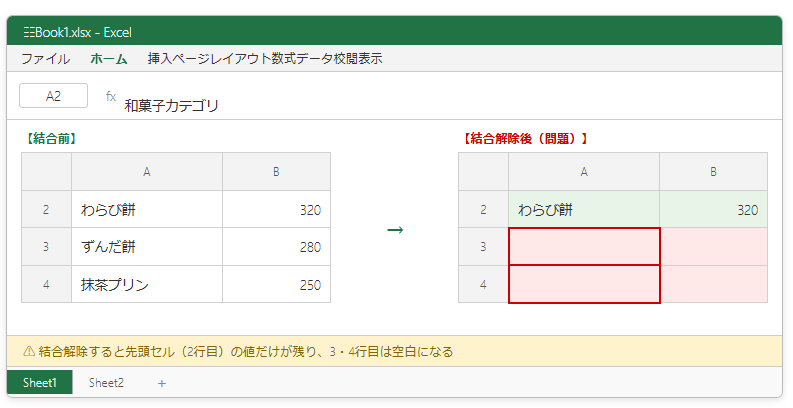Viewport: 793px width, 408px height.
Task: Click the warning triangle in yellow notice
Action: (28, 351)
